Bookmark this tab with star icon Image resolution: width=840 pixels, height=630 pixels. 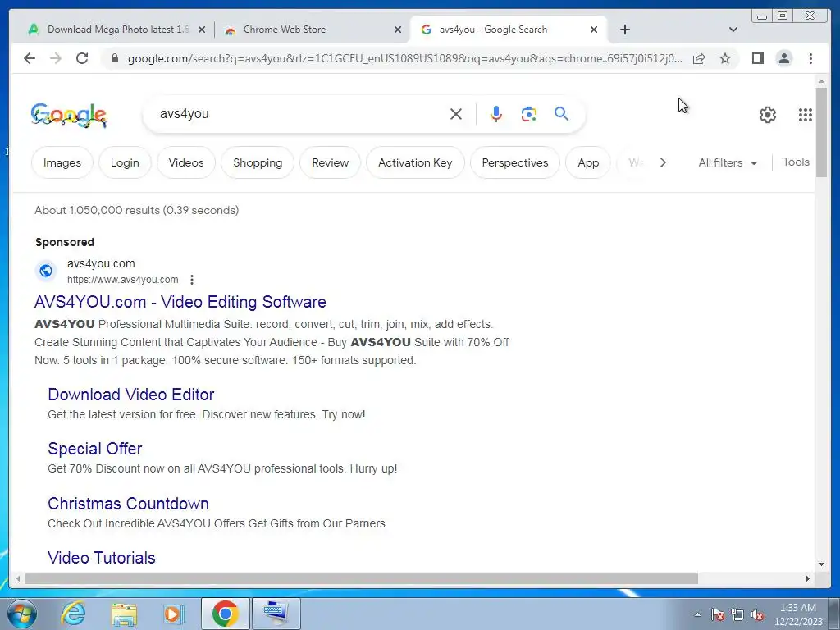coord(725,58)
